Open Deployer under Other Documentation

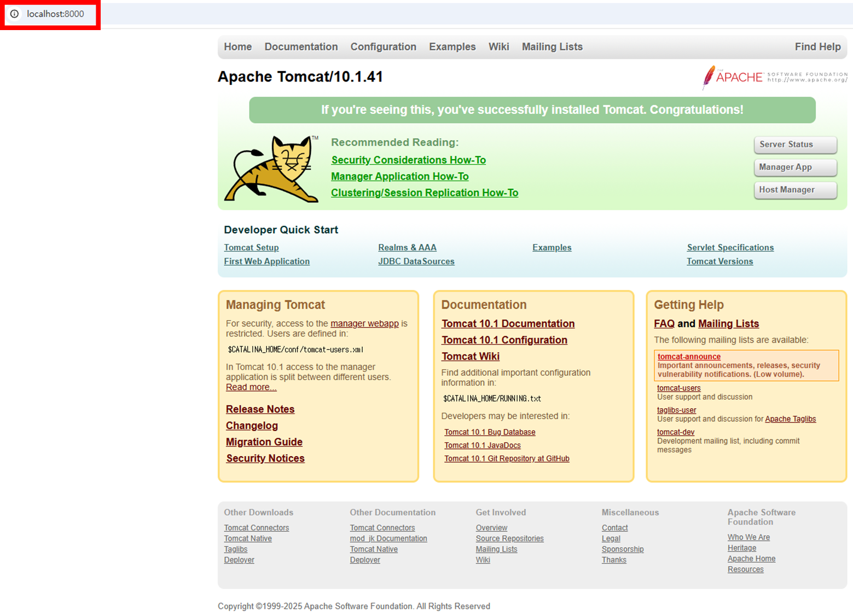tap(364, 560)
